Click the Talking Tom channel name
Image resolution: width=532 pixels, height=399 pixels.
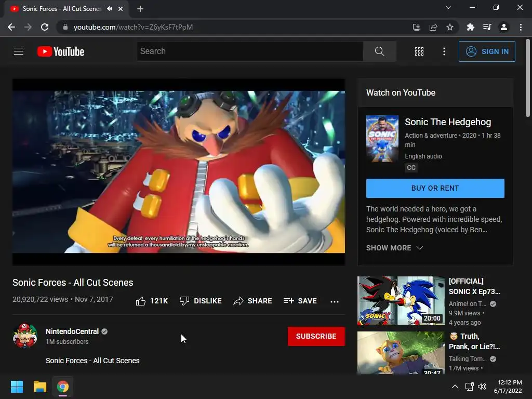coord(468,359)
